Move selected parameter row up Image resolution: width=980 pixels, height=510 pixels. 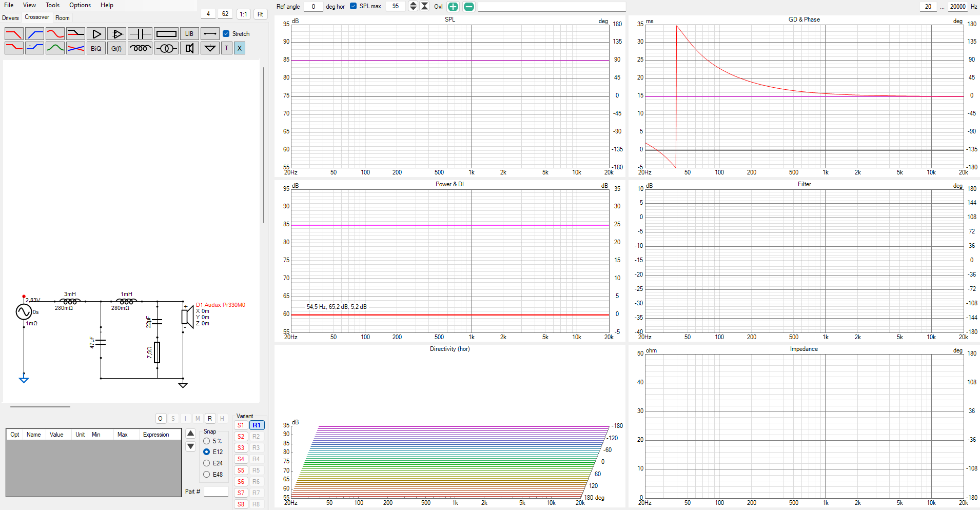click(190, 434)
